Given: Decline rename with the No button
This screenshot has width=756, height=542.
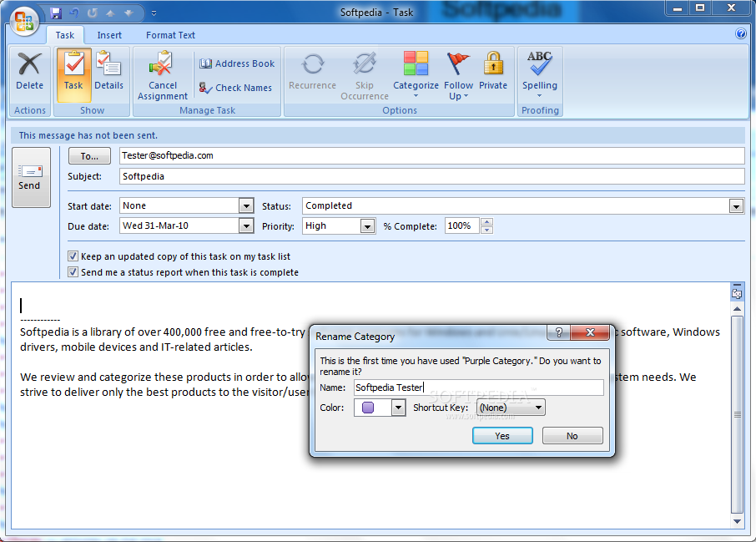Looking at the screenshot, I should [x=572, y=436].
